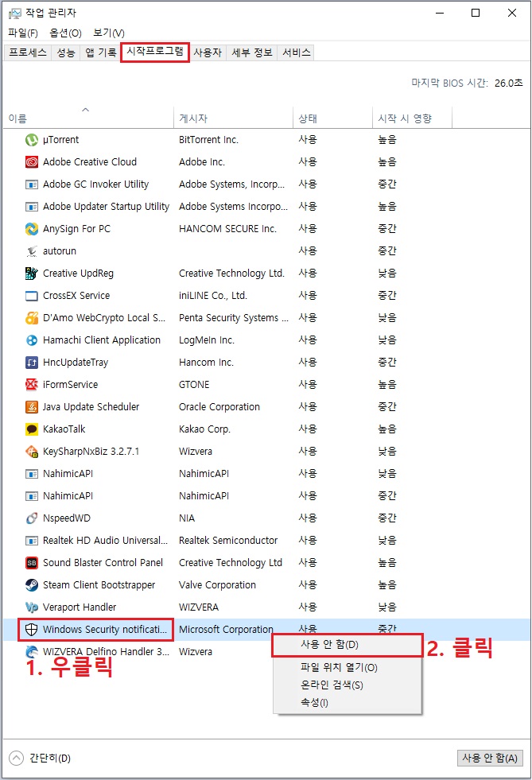Click publisher text 'iniLINE Co., Ltd.'
Screen dimensions: 532x780
coord(213,296)
